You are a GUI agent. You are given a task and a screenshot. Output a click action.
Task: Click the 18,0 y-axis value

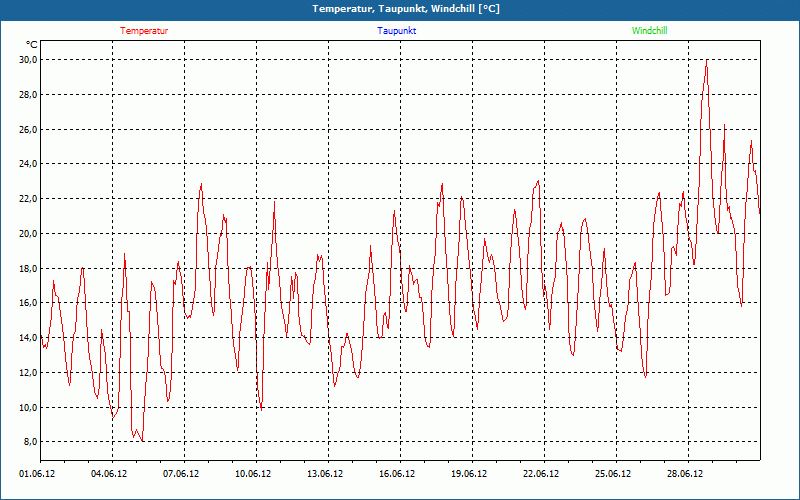click(29, 268)
